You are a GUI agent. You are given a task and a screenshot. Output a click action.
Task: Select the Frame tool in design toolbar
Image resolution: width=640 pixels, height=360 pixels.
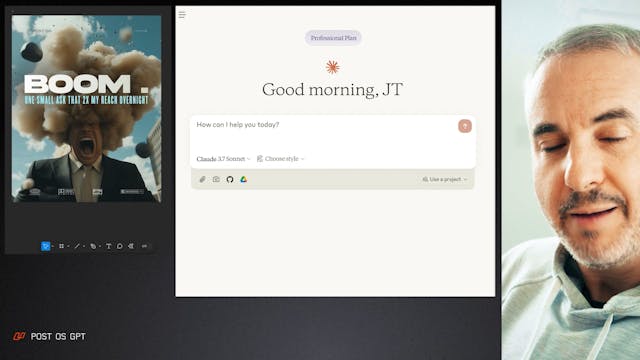tap(61, 246)
